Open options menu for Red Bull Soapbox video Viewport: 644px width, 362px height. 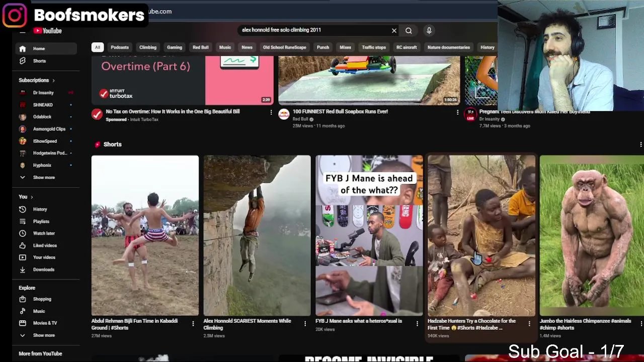pyautogui.click(x=457, y=112)
